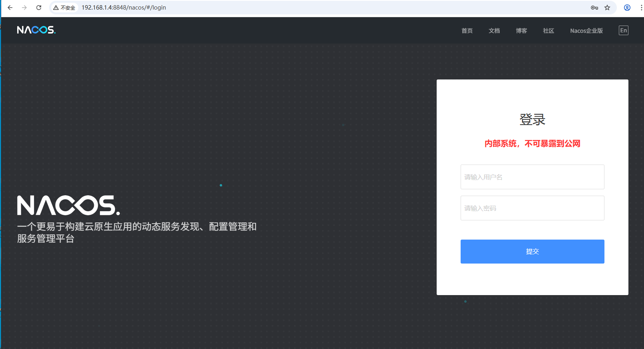Reload the page with the refresh icon

(x=39, y=8)
